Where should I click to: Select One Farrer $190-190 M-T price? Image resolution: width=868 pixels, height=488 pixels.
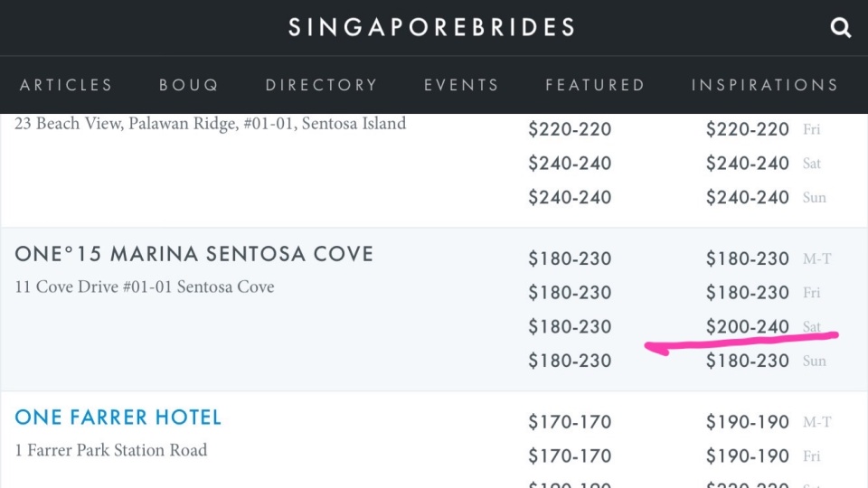[748, 422]
